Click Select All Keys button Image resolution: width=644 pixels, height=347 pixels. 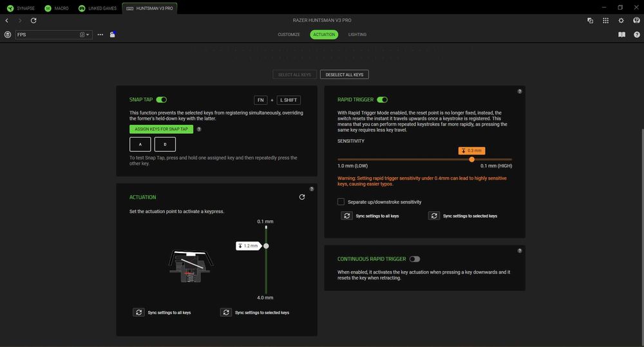click(x=294, y=75)
